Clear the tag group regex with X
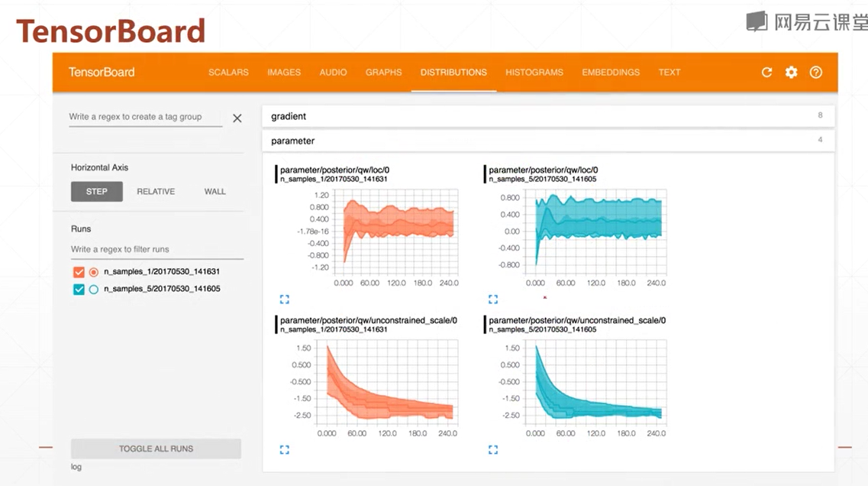 237,118
